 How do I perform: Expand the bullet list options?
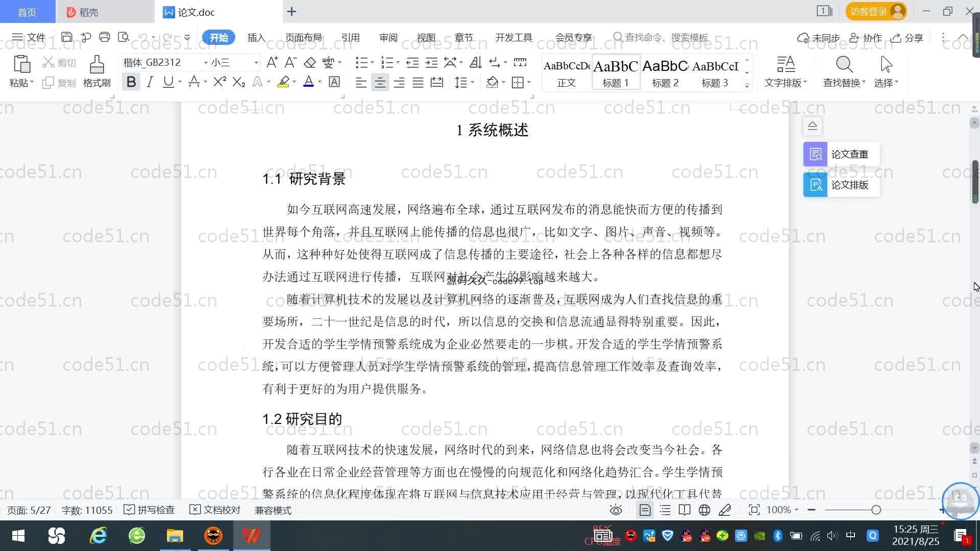(x=372, y=62)
